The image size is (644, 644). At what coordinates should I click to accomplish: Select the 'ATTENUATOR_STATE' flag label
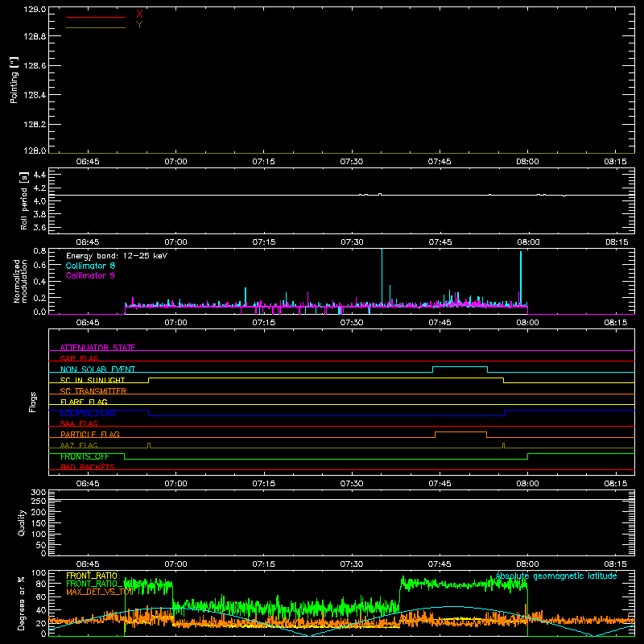pos(97,348)
